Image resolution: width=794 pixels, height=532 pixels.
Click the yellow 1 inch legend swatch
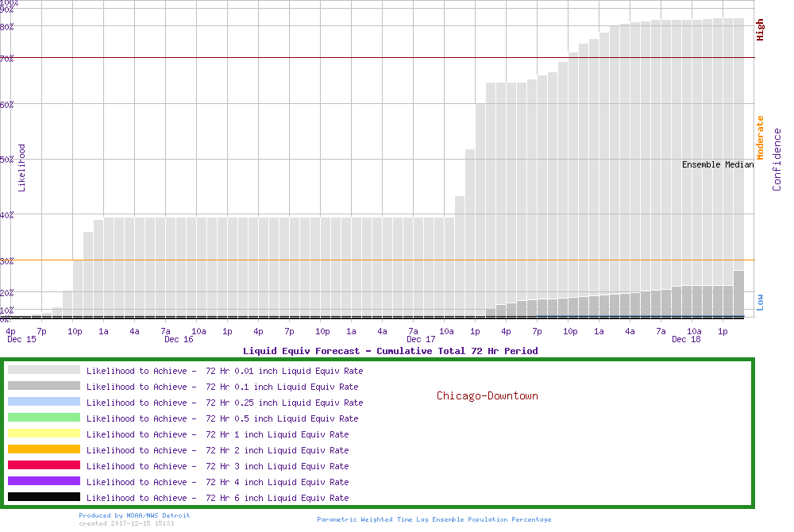tap(44, 434)
